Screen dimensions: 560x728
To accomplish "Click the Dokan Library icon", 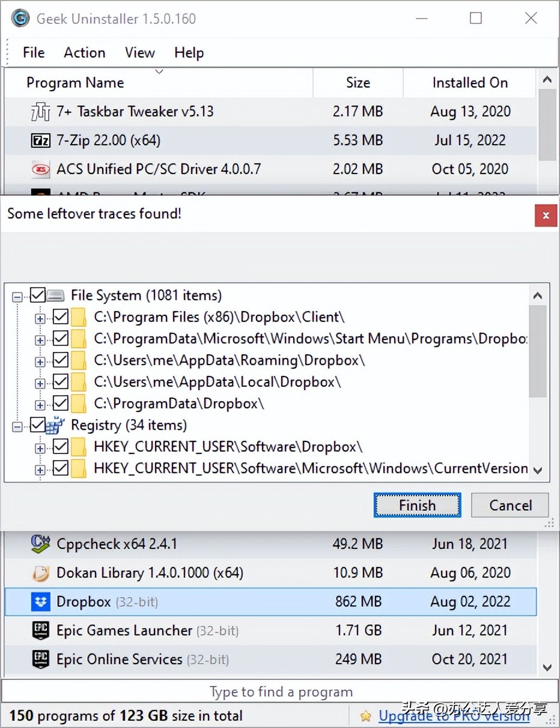I will [40, 572].
